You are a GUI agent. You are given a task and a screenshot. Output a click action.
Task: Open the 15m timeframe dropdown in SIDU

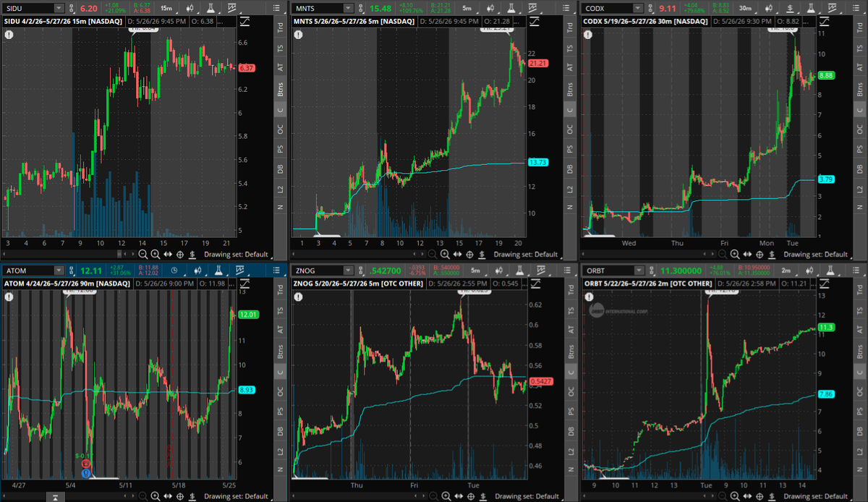click(166, 8)
